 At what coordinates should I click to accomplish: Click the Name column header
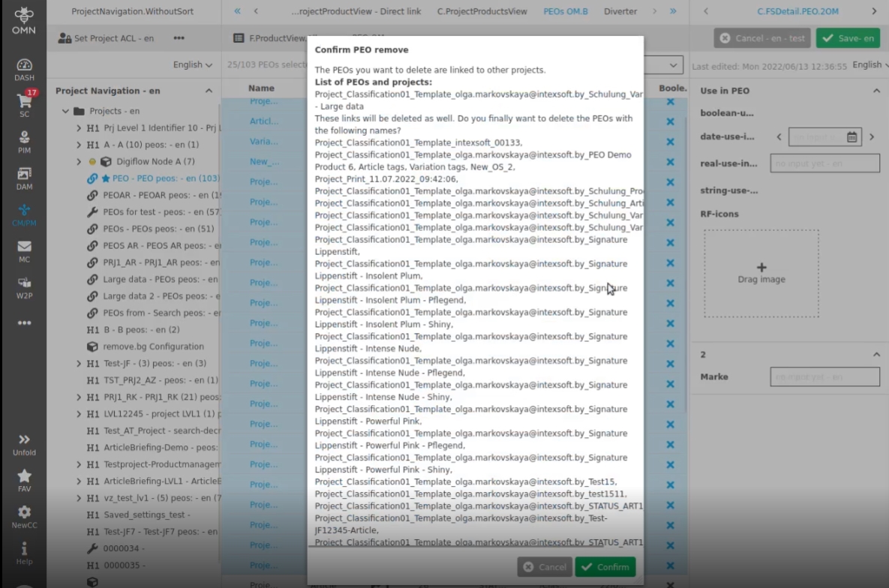[261, 88]
